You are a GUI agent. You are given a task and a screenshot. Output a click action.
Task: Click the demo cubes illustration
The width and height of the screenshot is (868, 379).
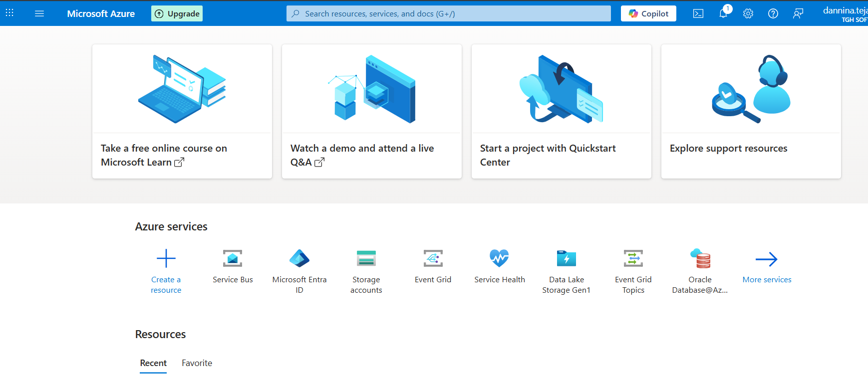pyautogui.click(x=372, y=89)
